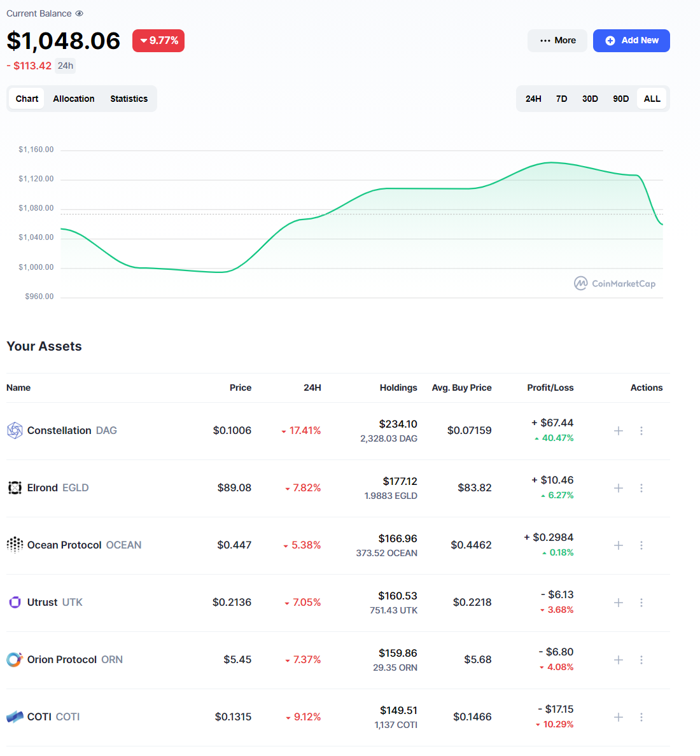Click the Utrust UTK logo icon

tap(15, 602)
